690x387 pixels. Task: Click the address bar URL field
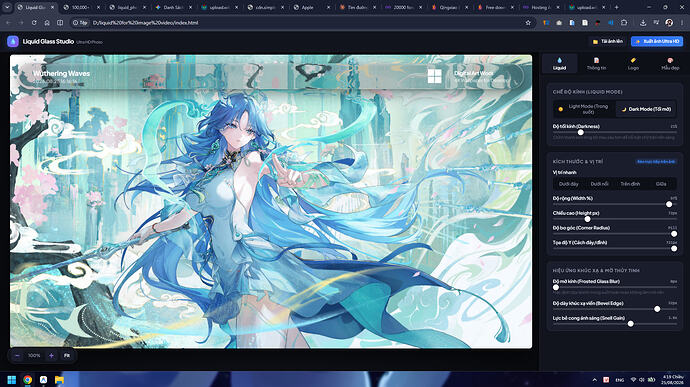tap(299, 22)
